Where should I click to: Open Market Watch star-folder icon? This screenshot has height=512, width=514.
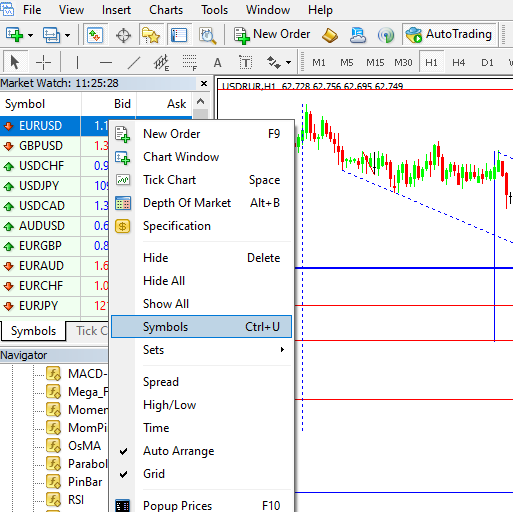tap(151, 35)
